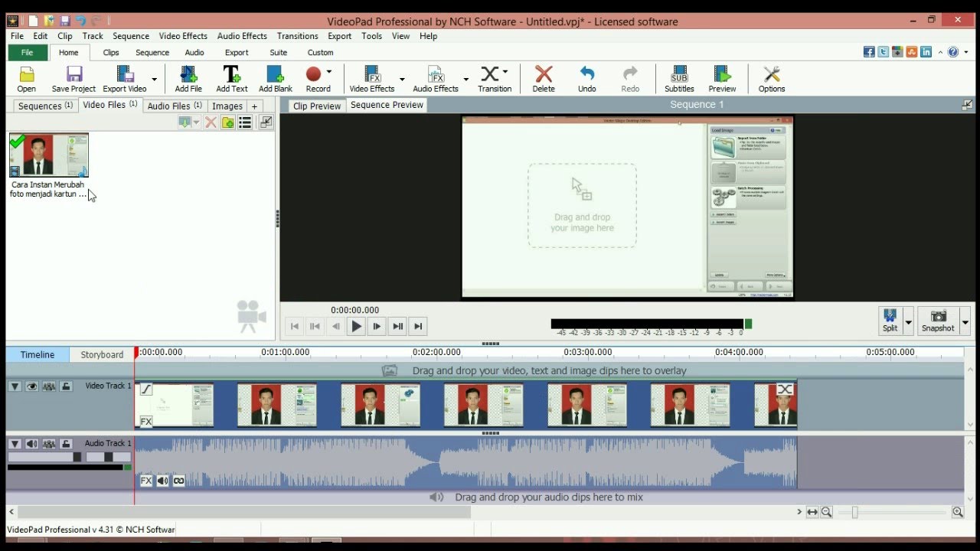Screen dimensions: 980x551
Task: Switch to the Suite ribbon tab
Action: pos(279,53)
